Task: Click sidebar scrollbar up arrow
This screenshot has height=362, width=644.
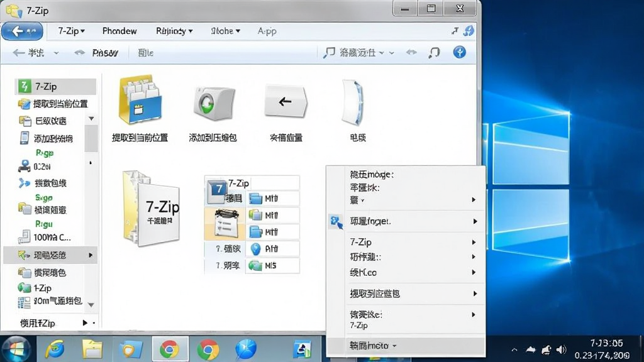Action: 91,119
